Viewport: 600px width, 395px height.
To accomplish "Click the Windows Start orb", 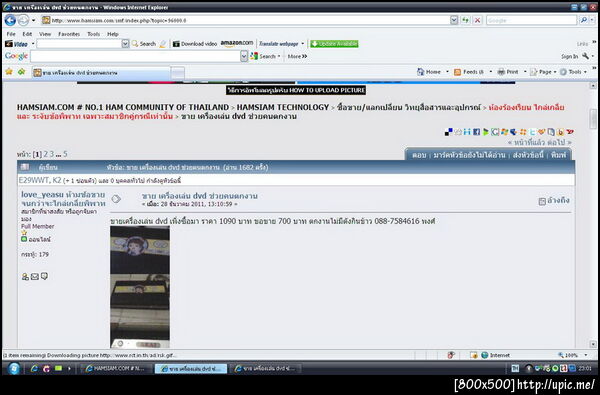I will pos(14,369).
